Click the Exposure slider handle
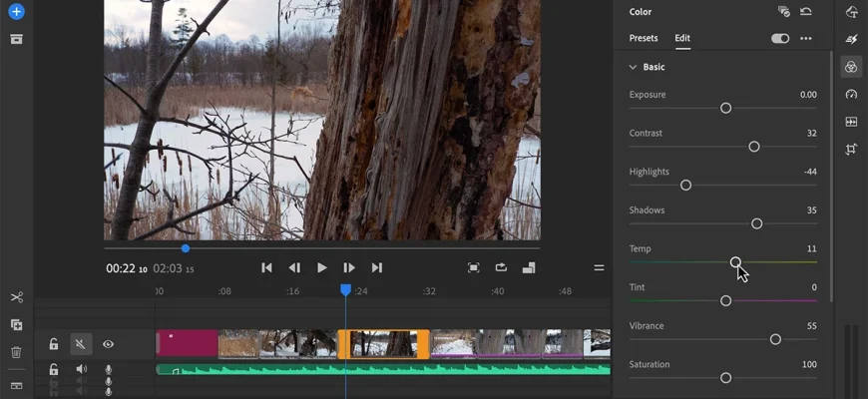 pos(725,108)
